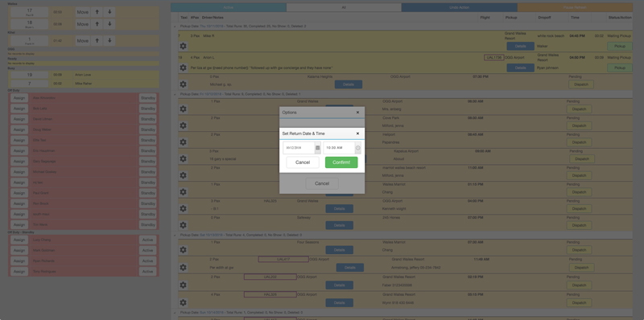Open gear options for 11:00 AM marriot row
Viewport: 644px width, 320px height.
[x=184, y=175]
